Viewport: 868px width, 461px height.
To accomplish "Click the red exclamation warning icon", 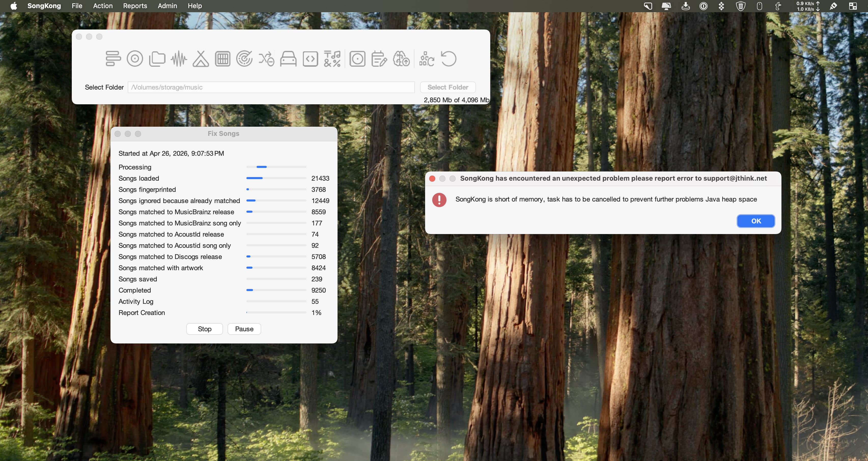I will [x=439, y=200].
